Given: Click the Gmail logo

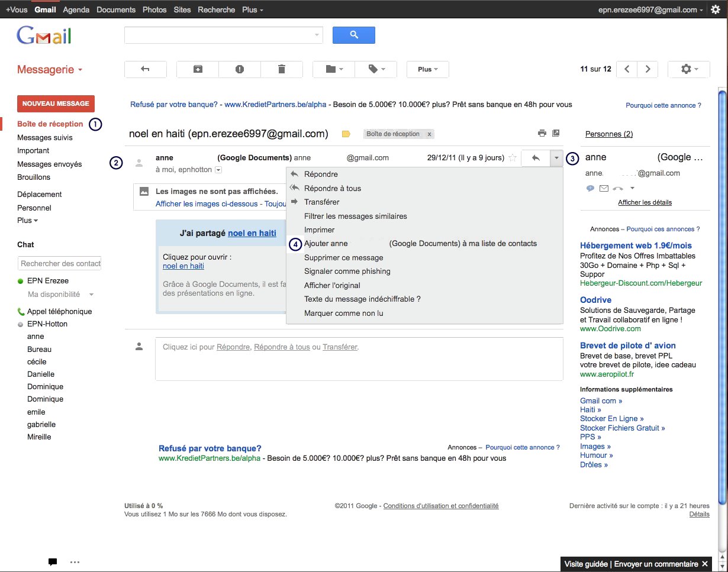Looking at the screenshot, I should click(44, 35).
